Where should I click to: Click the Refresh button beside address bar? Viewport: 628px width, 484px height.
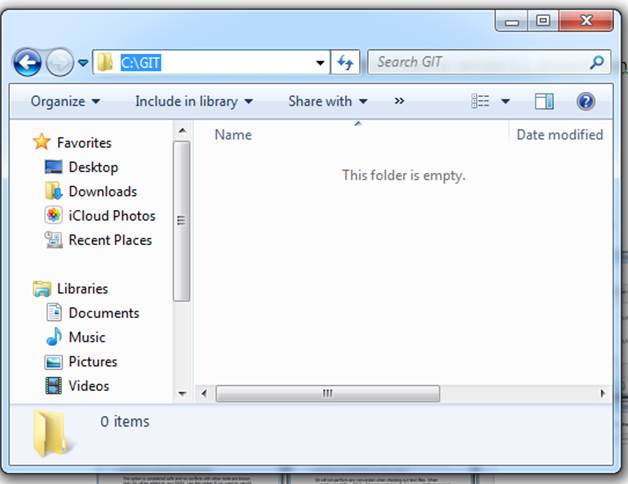click(345, 63)
